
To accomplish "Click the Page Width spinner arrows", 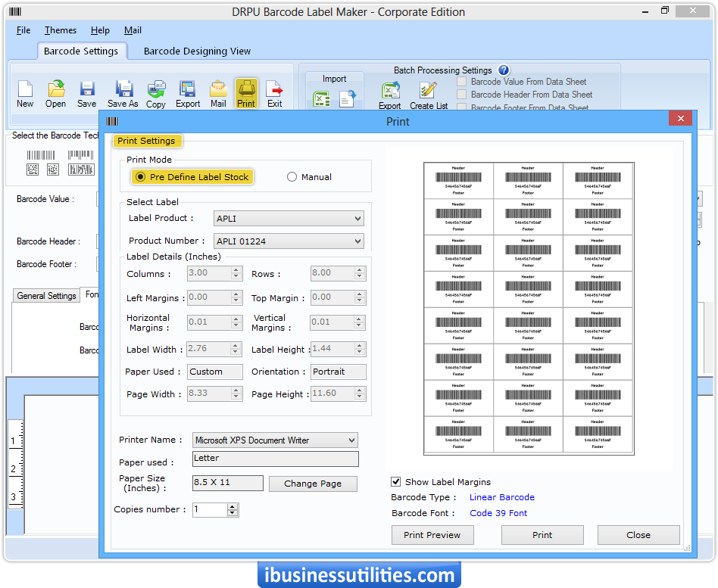I will tap(236, 394).
